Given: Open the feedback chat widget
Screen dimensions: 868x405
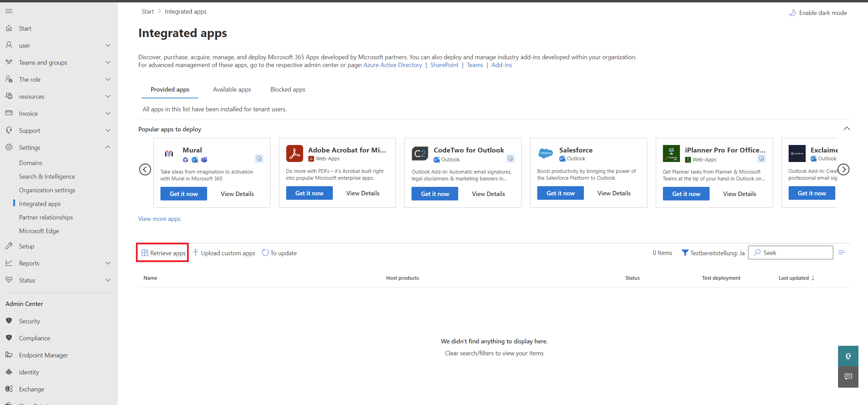Looking at the screenshot, I should click(x=848, y=376).
